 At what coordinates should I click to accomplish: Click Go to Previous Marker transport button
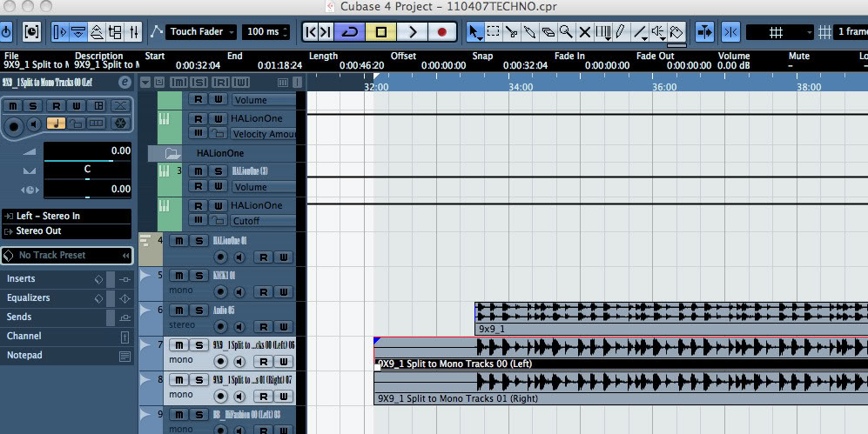tap(311, 32)
